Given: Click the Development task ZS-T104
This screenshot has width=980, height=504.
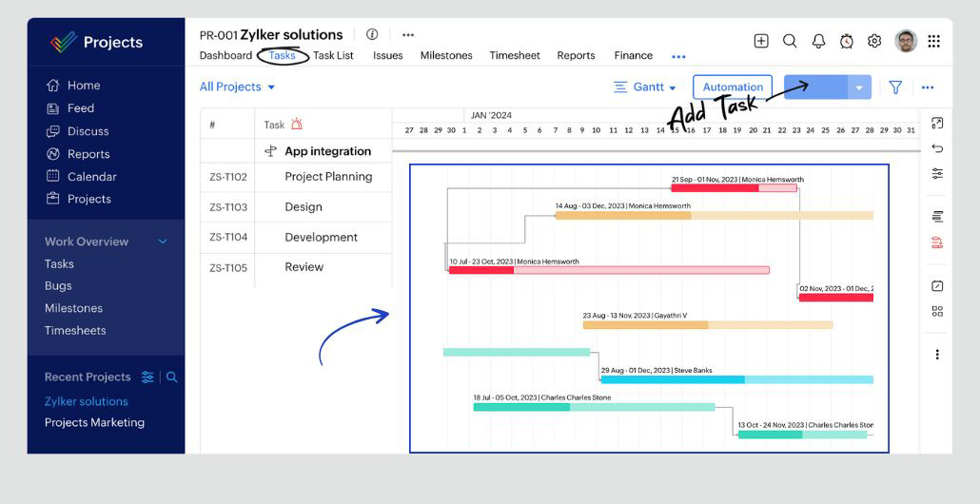Looking at the screenshot, I should pos(296,238).
